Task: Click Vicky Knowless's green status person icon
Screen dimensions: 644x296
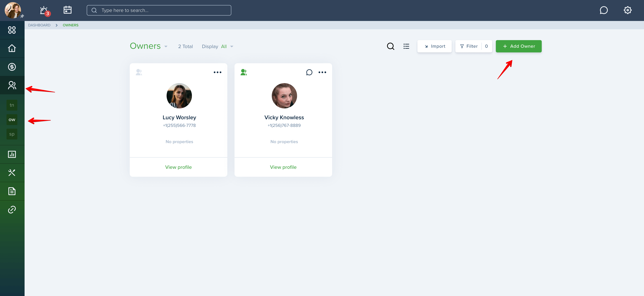Action: 244,72
